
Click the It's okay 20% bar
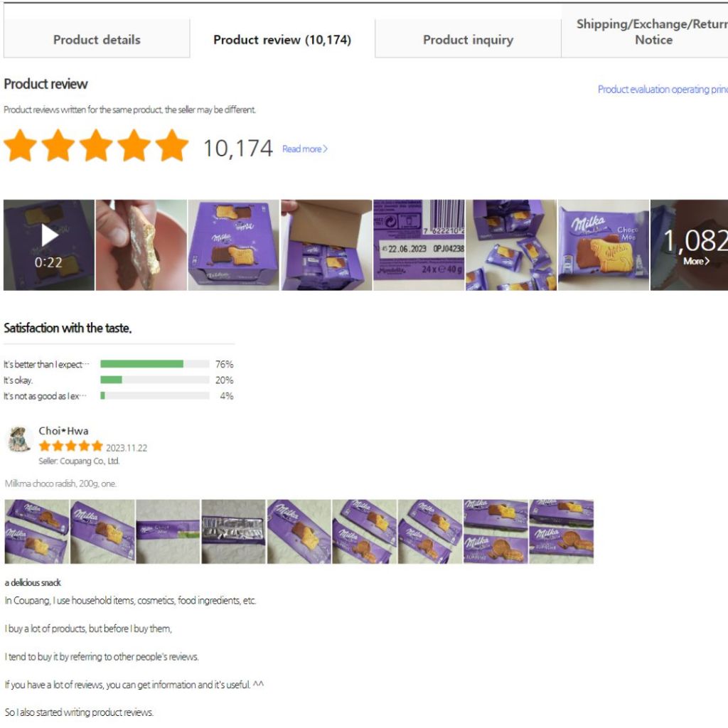click(154, 380)
